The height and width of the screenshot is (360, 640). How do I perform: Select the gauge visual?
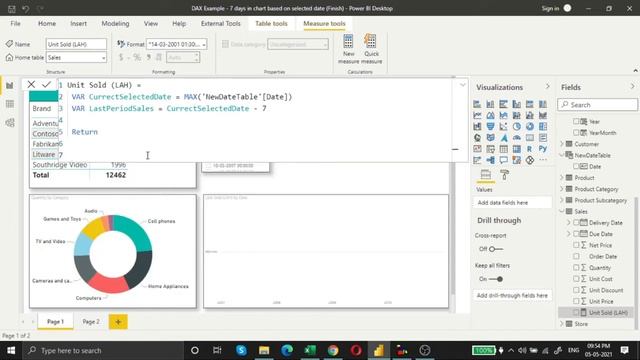[517, 138]
